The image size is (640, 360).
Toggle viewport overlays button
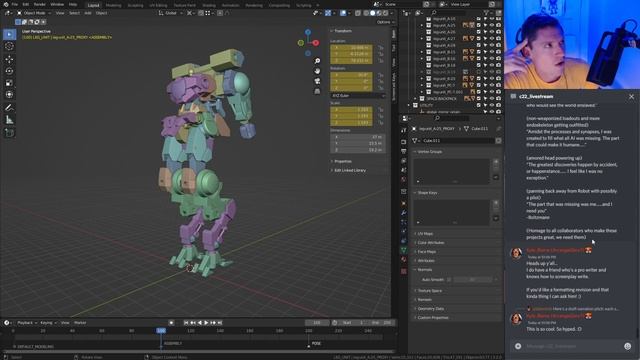pos(343,13)
